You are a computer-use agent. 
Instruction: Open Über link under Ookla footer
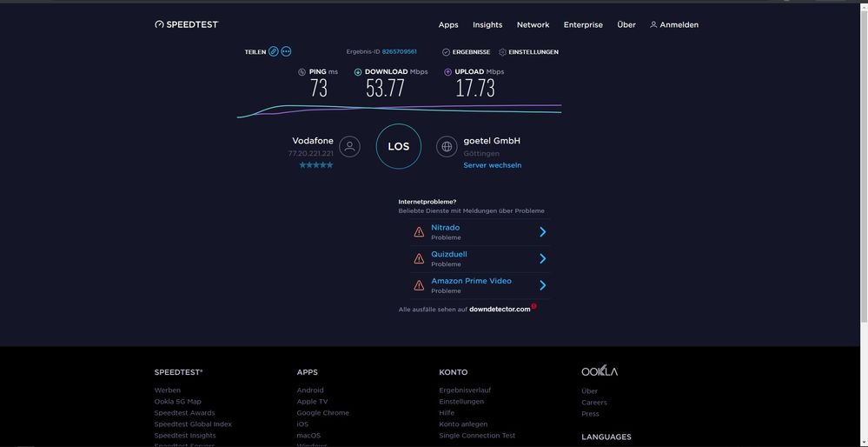point(590,391)
